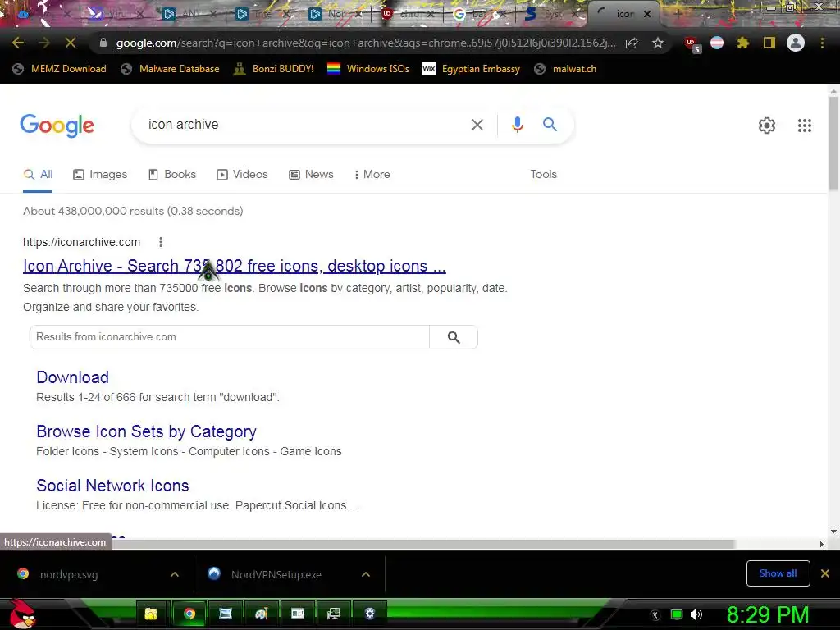Open Browse Icon Sets by Category link

[146, 431]
